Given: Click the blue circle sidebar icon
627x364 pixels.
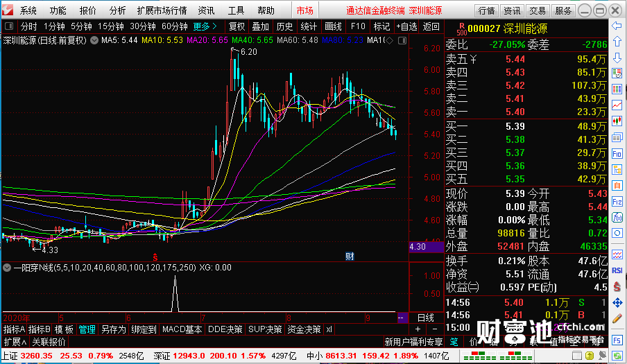Looking at the screenshot, I should [x=617, y=234].
